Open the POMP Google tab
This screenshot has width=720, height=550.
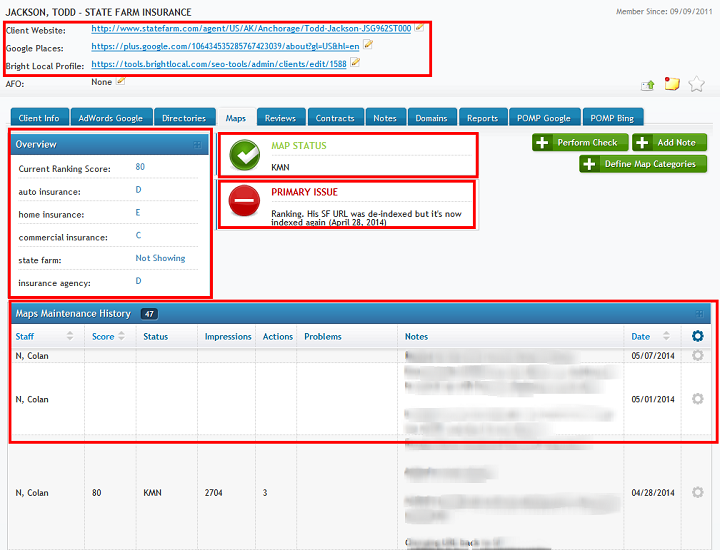pos(544,118)
